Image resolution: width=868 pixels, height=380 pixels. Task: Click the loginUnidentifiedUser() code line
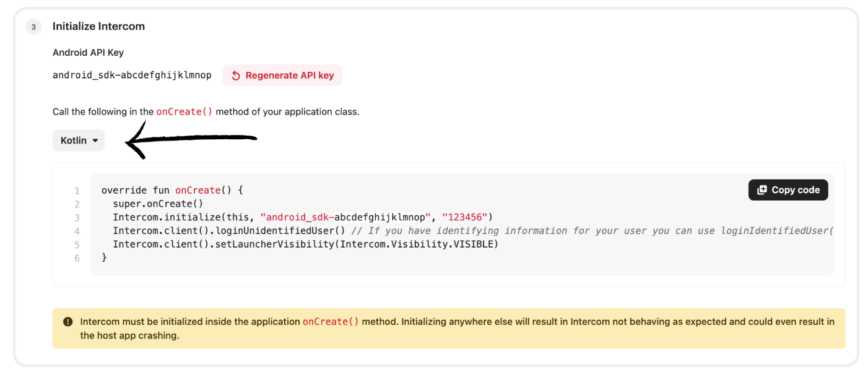(473, 231)
